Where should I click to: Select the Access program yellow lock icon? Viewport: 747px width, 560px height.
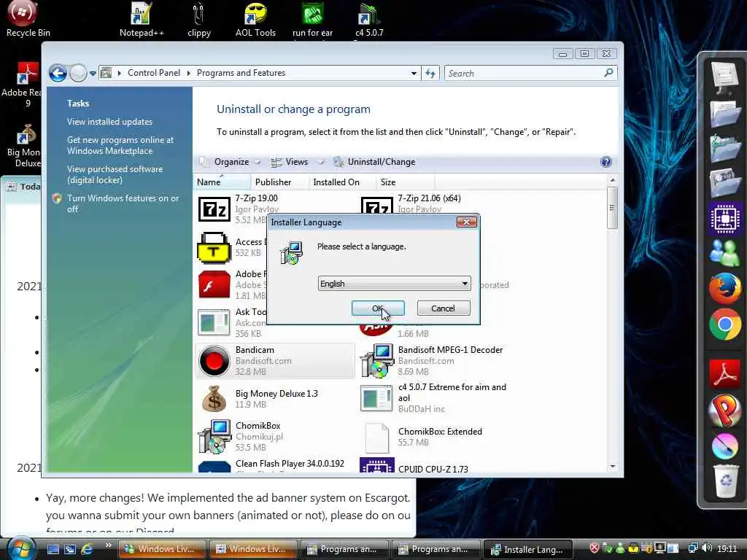coord(214,248)
